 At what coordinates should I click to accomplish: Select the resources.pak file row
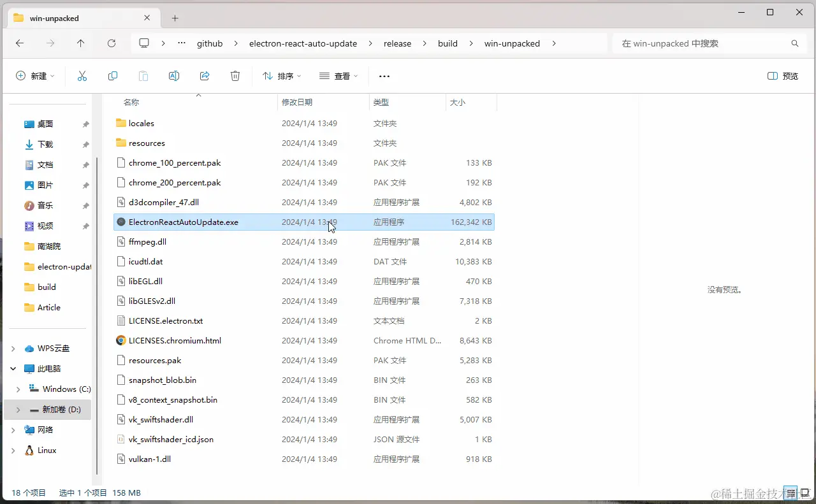(303, 360)
